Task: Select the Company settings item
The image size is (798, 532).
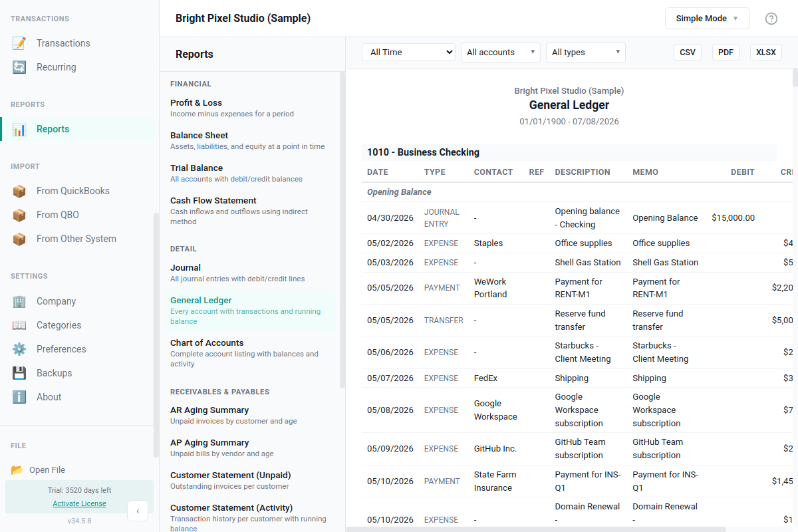Action: [x=78, y=301]
